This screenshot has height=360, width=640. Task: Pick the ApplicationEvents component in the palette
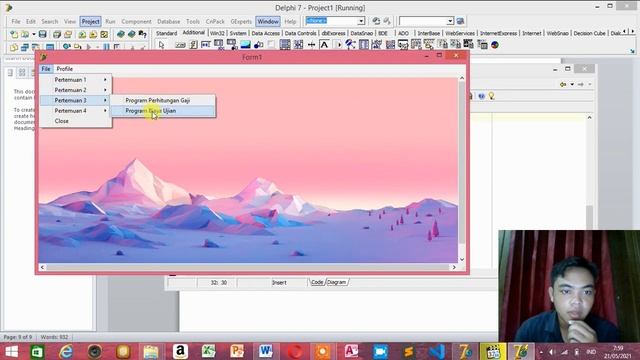coord(350,45)
